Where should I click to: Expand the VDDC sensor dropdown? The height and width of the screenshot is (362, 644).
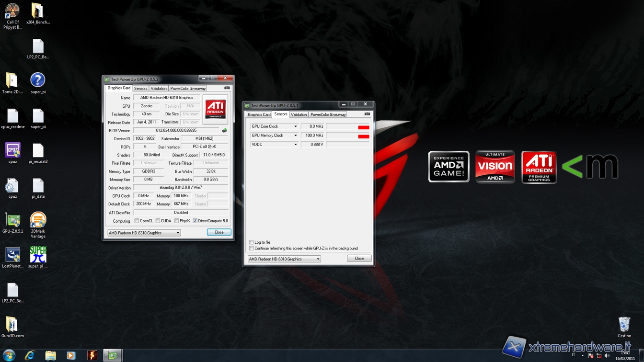[x=295, y=144]
